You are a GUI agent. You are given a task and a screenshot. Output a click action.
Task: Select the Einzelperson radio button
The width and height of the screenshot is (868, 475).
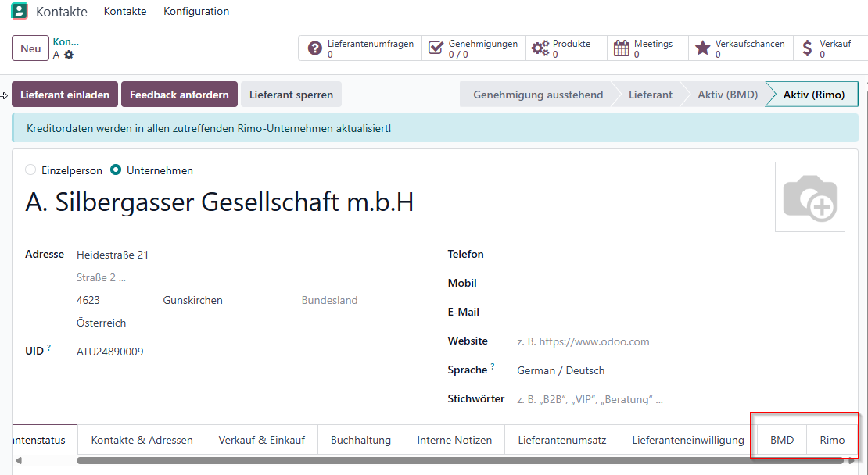tap(30, 170)
